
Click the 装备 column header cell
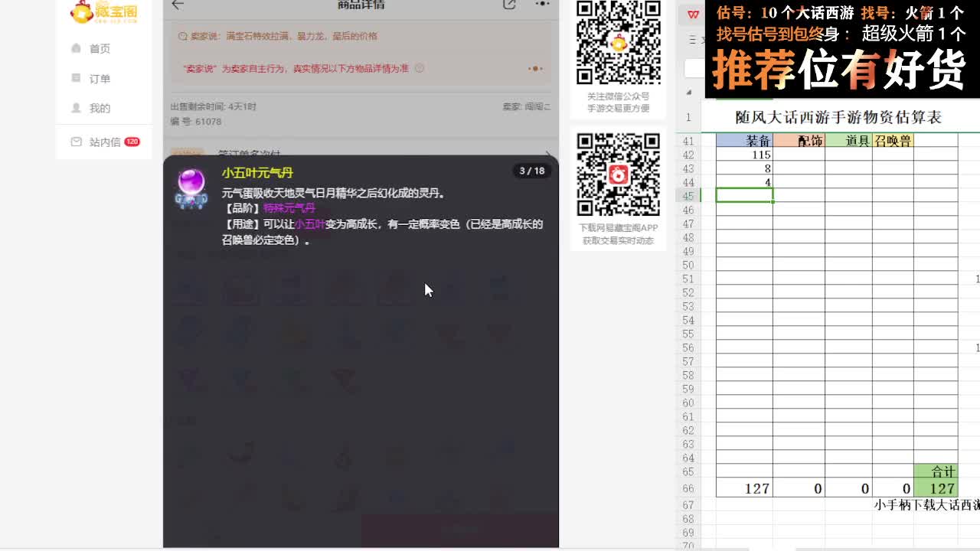coord(744,141)
